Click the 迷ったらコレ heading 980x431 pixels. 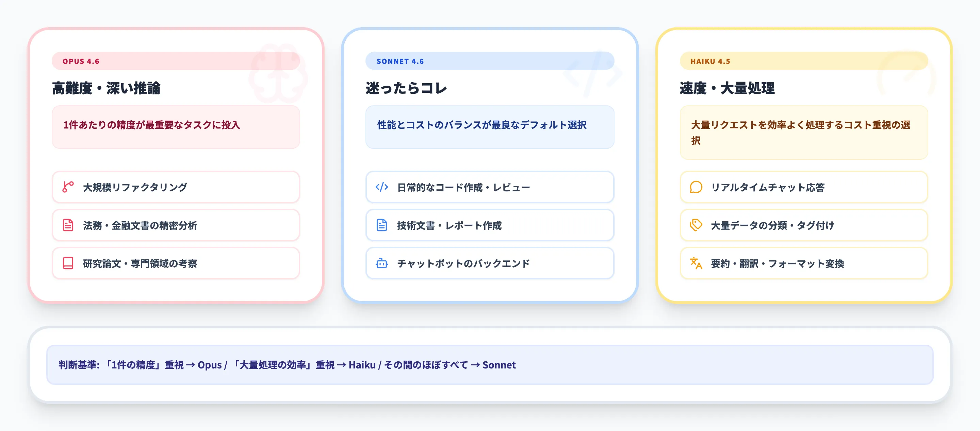click(x=406, y=88)
